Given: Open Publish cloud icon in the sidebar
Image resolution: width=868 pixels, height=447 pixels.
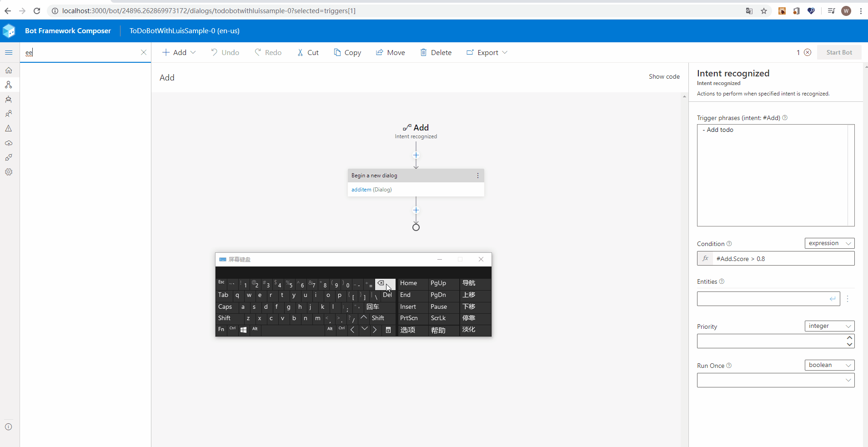Looking at the screenshot, I should tap(9, 143).
